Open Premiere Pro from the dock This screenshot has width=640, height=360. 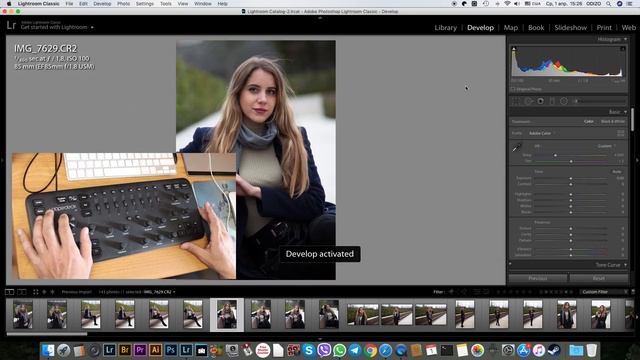[x=140, y=350]
